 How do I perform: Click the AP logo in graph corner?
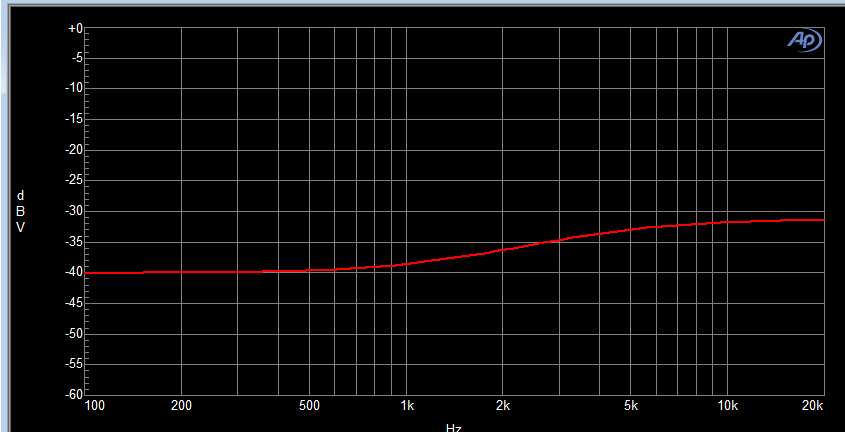tap(805, 40)
